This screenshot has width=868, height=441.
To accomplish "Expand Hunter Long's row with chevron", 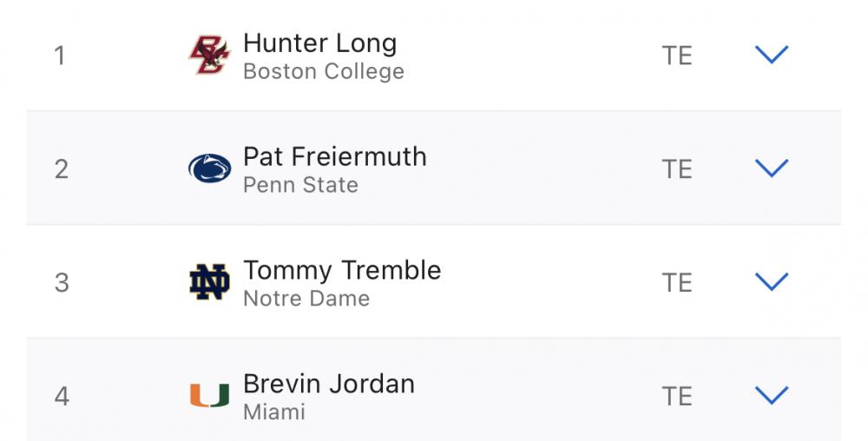I will (x=771, y=56).
